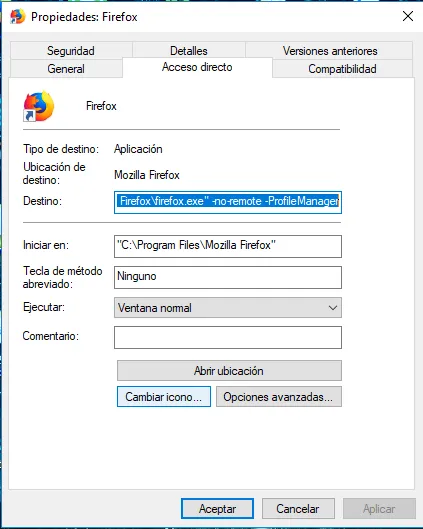Click the Ubicación de destino label
The image size is (423, 529).
[x=54, y=173]
